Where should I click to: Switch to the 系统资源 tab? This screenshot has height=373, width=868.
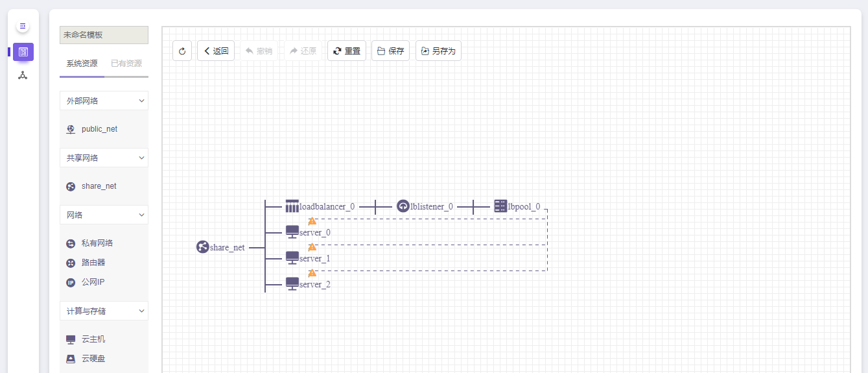coord(82,64)
